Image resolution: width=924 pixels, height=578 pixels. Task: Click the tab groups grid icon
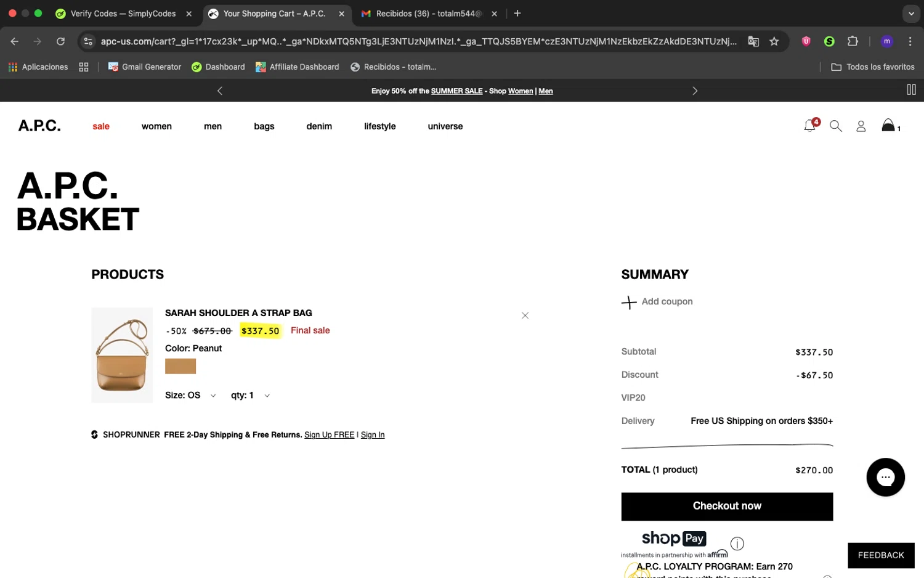point(84,67)
